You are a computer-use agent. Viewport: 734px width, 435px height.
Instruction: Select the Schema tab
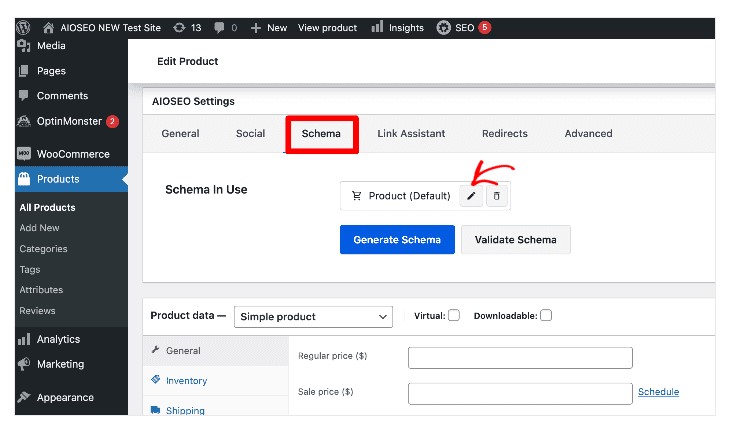(x=321, y=134)
